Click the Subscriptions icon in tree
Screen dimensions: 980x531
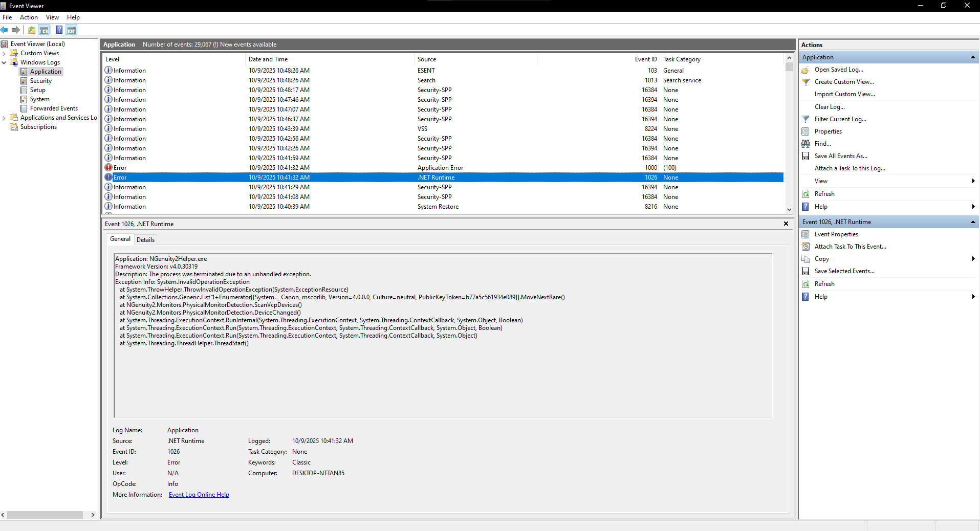coord(14,127)
